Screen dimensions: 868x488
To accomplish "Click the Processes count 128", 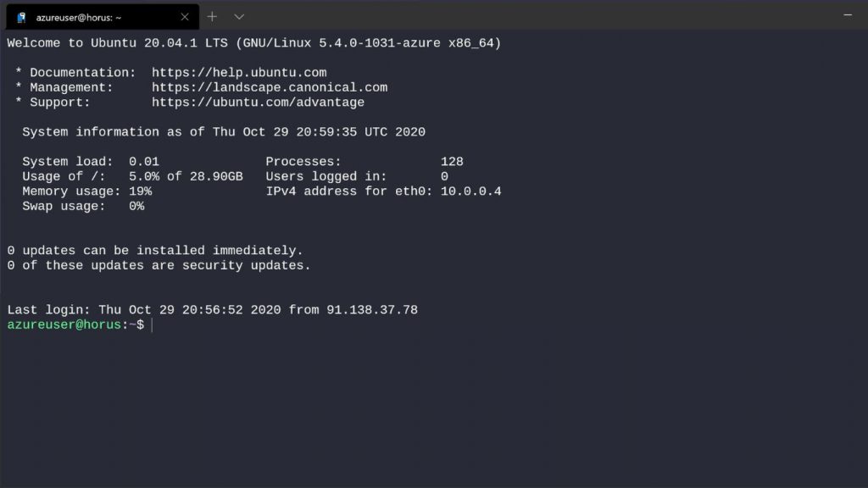I will tap(452, 162).
